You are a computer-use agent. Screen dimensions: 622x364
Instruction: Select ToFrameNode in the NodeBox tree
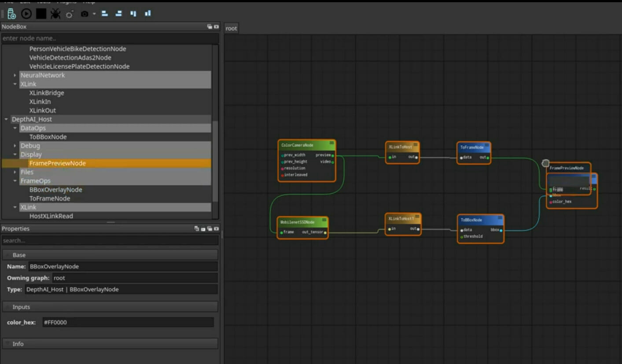point(50,199)
